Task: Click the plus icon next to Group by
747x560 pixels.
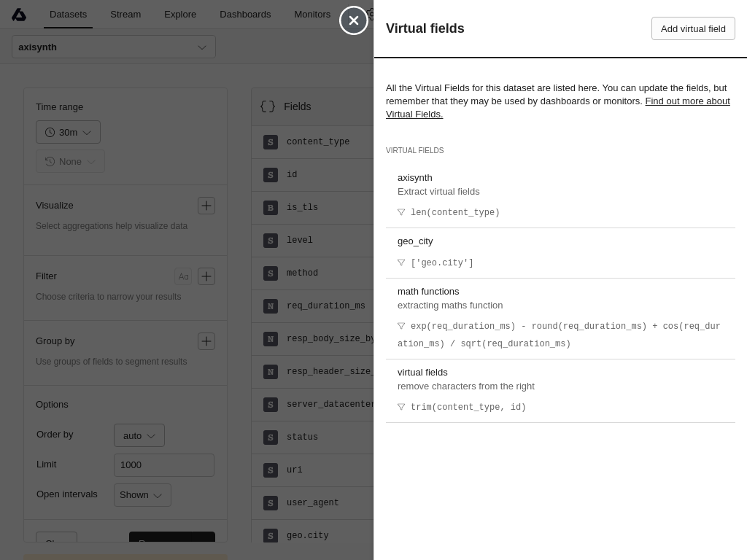Action: (206, 341)
